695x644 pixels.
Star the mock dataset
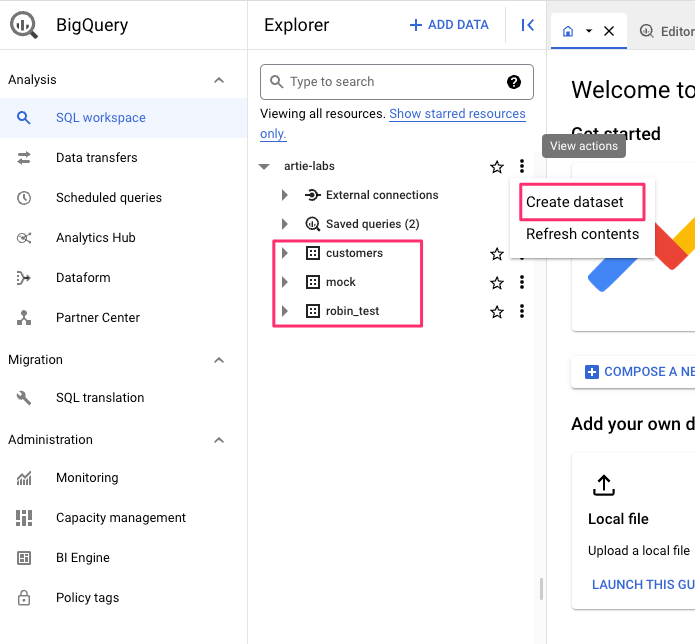click(497, 283)
